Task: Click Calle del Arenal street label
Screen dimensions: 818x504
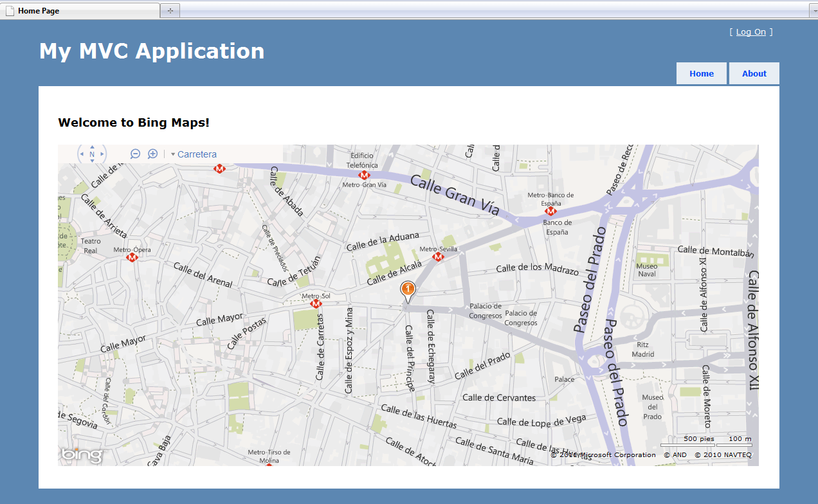Action: click(x=203, y=275)
